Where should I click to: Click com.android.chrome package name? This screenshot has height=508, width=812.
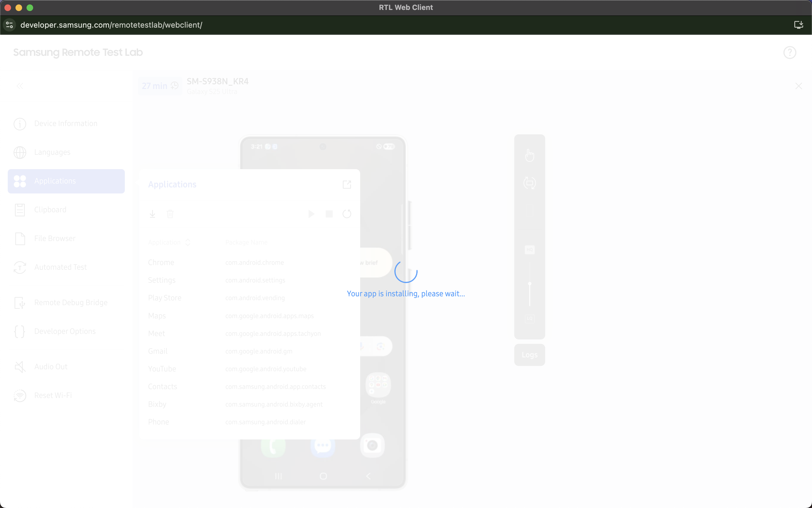pos(254,262)
